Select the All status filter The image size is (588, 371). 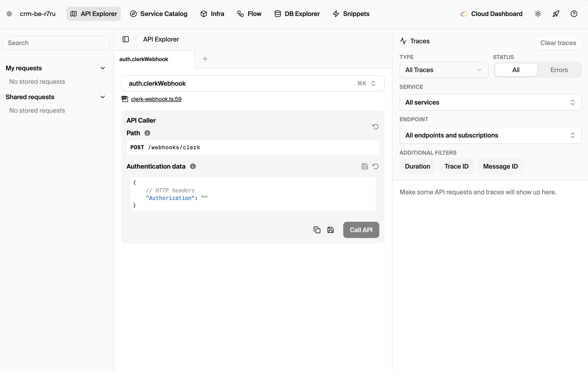click(516, 70)
